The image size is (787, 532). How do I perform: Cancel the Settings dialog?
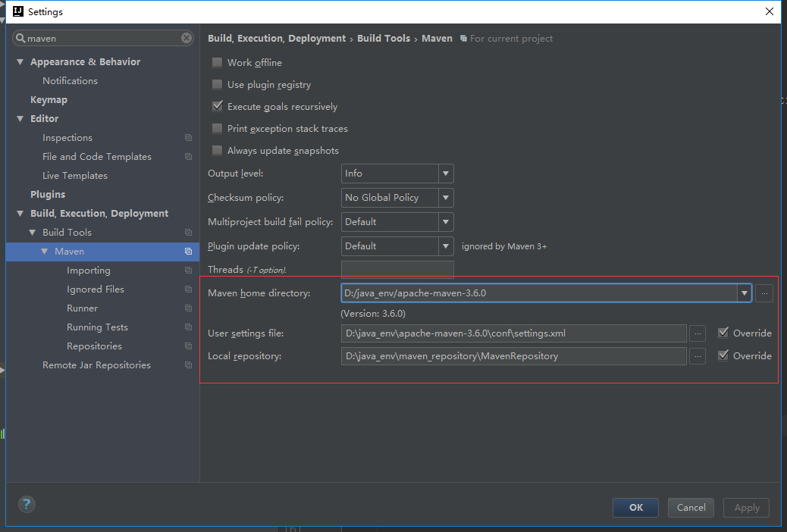691,508
